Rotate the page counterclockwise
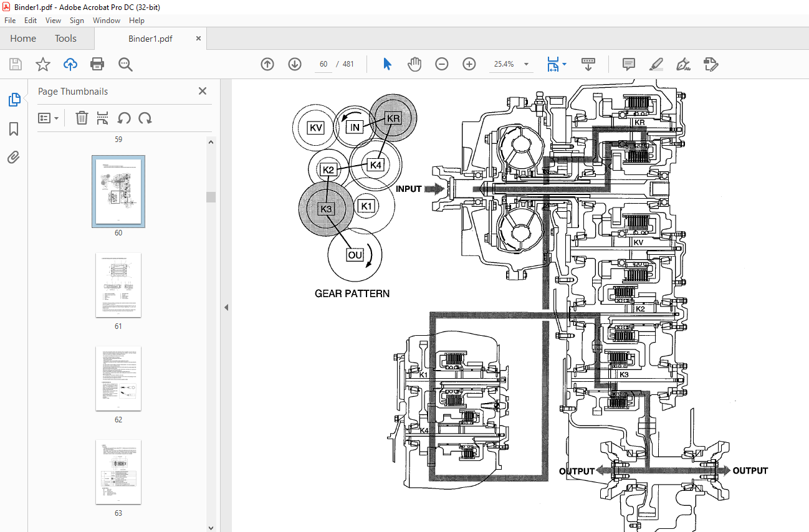 point(124,118)
